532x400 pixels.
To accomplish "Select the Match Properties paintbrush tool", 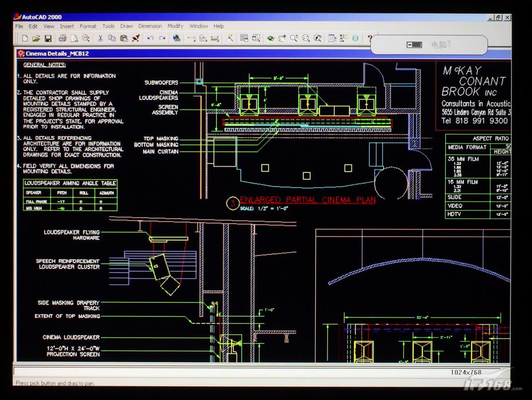I will pyautogui.click(x=136, y=39).
